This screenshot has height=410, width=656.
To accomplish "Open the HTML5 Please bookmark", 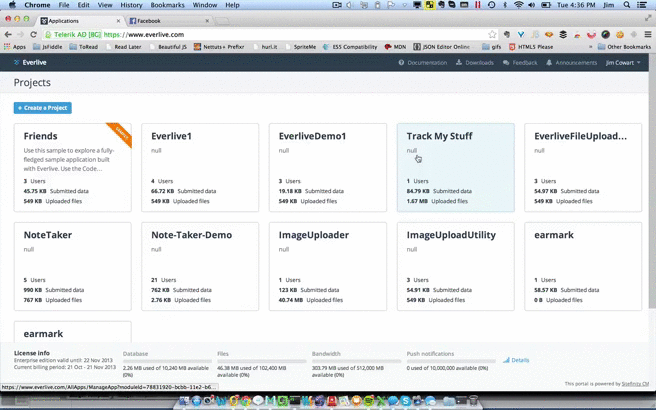I will (531, 47).
